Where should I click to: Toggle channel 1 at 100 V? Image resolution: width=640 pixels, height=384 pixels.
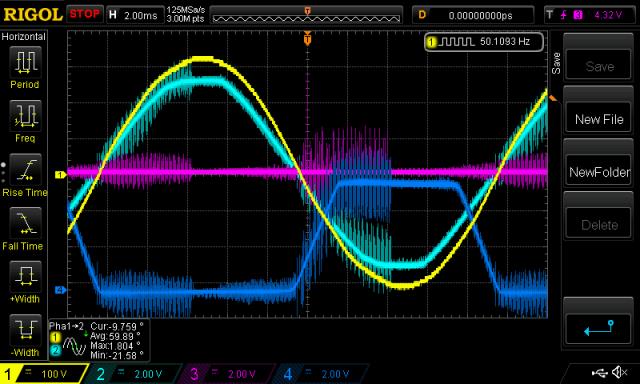43,374
